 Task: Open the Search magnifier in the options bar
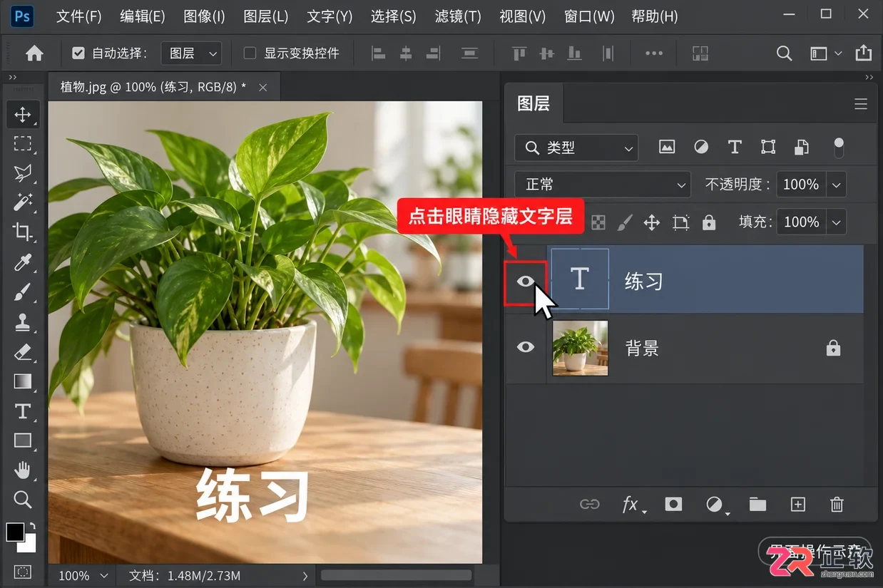784,53
